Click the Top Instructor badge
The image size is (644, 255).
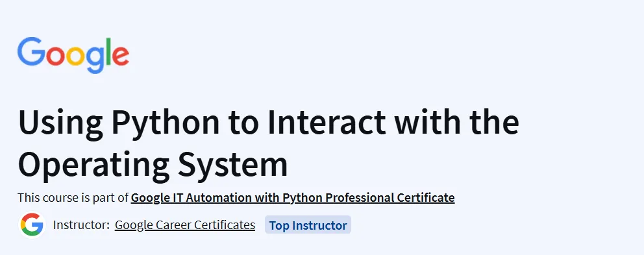(308, 225)
